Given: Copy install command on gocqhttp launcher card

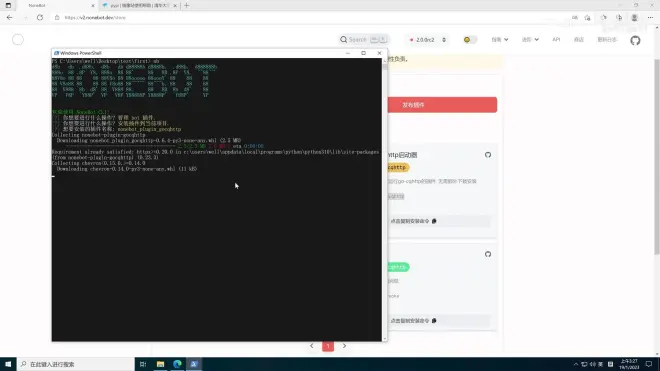Looking at the screenshot, I should click(x=439, y=221).
